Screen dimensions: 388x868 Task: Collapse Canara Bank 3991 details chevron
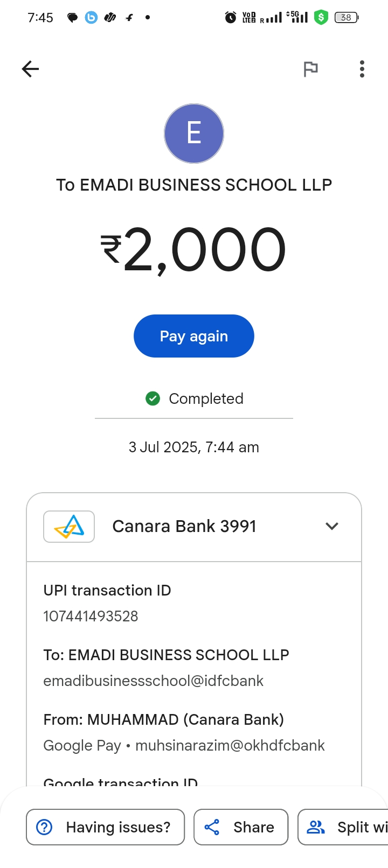click(332, 526)
